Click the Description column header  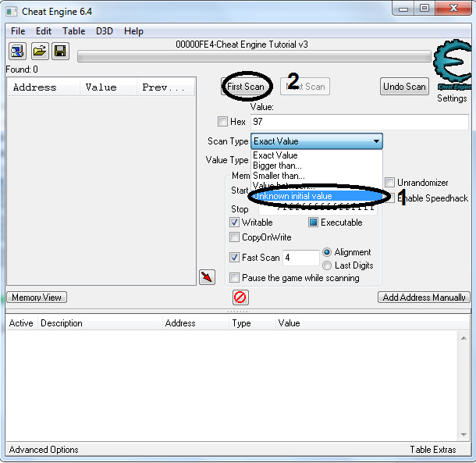click(x=100, y=323)
